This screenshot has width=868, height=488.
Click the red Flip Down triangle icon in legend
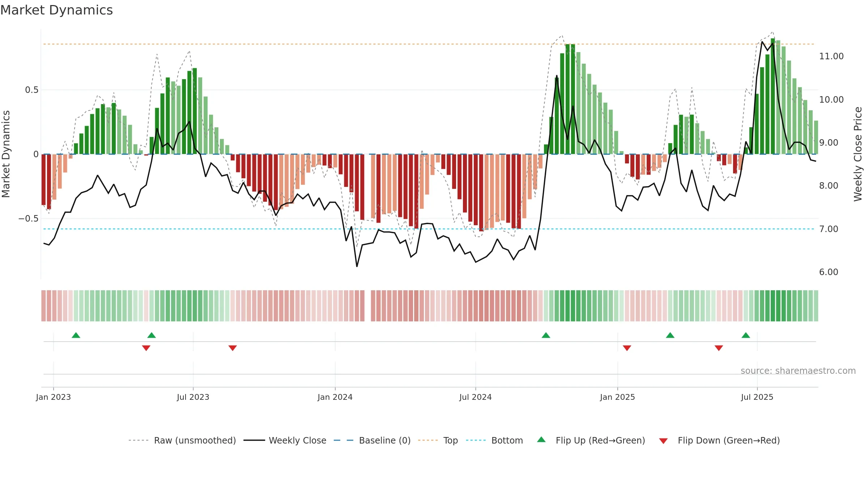pos(663,441)
